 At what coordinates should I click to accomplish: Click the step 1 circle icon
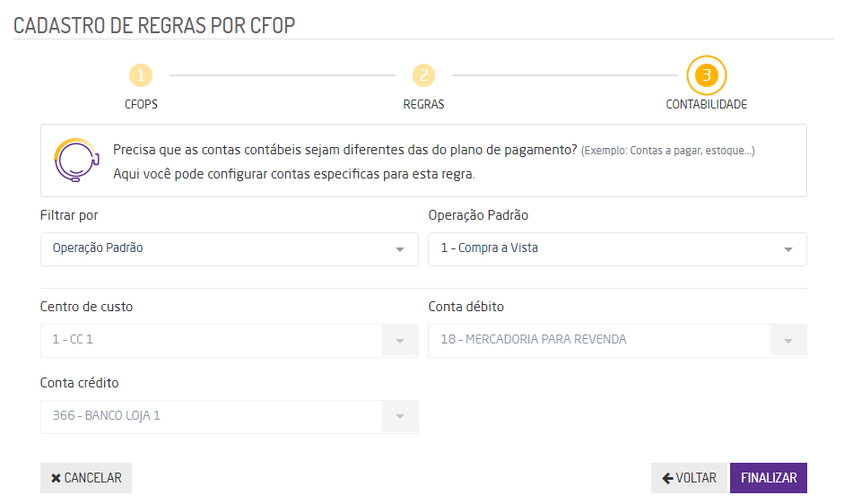point(141,75)
